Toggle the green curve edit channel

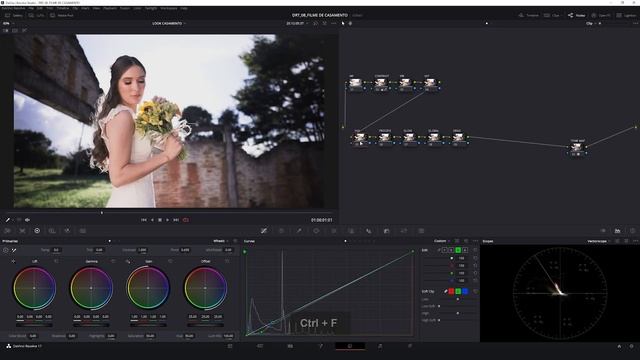[x=458, y=250]
